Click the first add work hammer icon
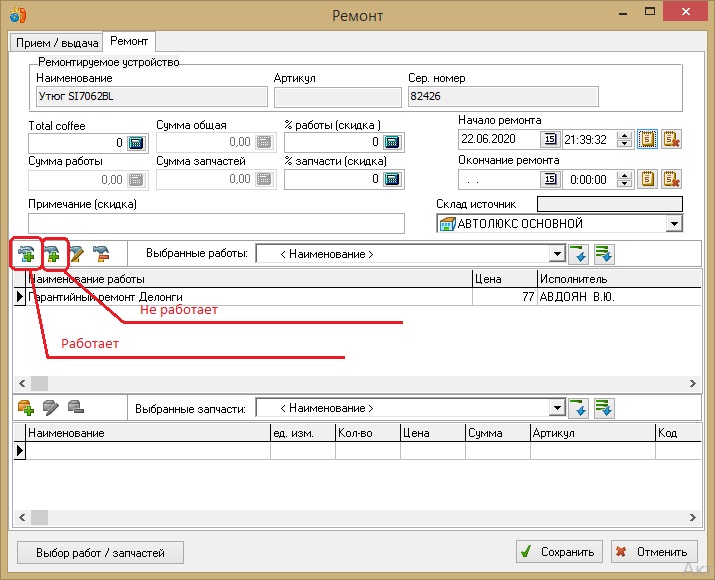Image resolution: width=715 pixels, height=580 pixels. [x=25, y=254]
